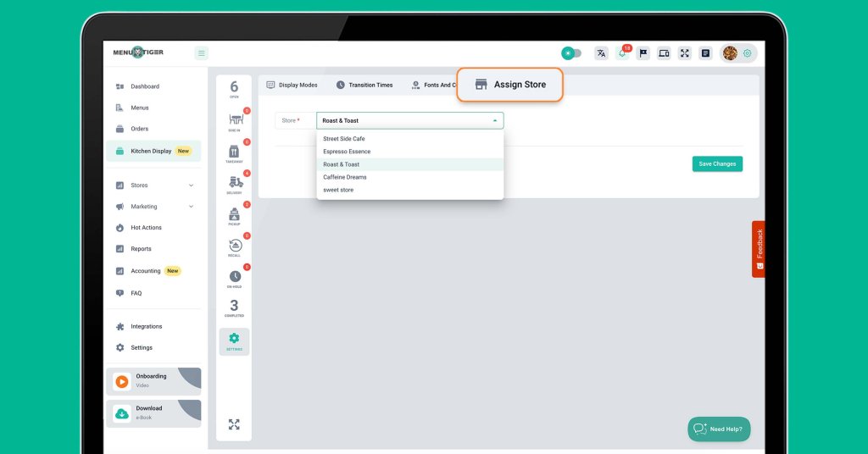The height and width of the screenshot is (454, 868).
Task: Open the Recall orders icon
Action: 235,246
